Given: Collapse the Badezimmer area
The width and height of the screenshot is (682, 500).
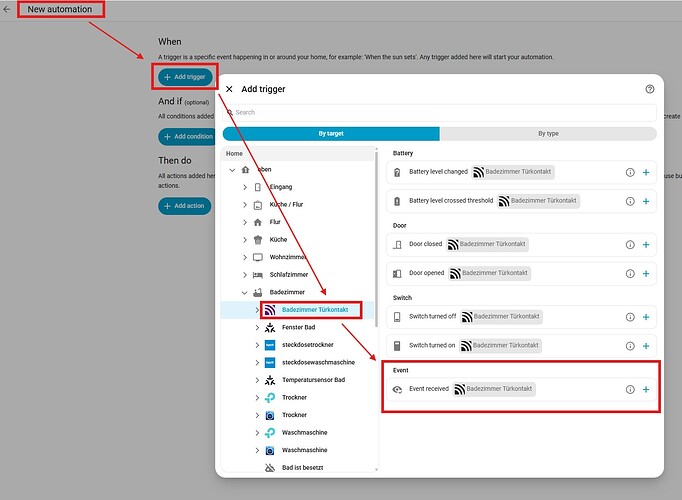Looking at the screenshot, I should 245,292.
